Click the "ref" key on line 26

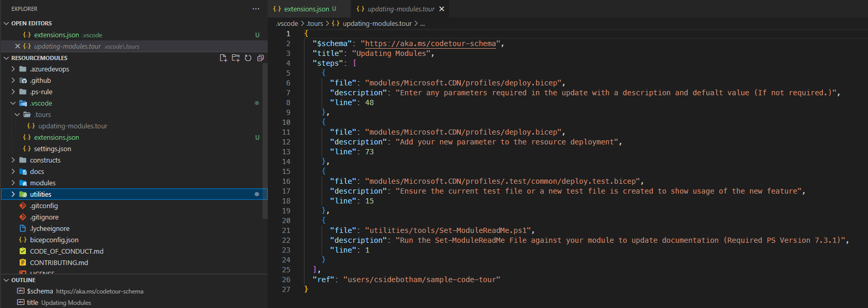coord(323,280)
